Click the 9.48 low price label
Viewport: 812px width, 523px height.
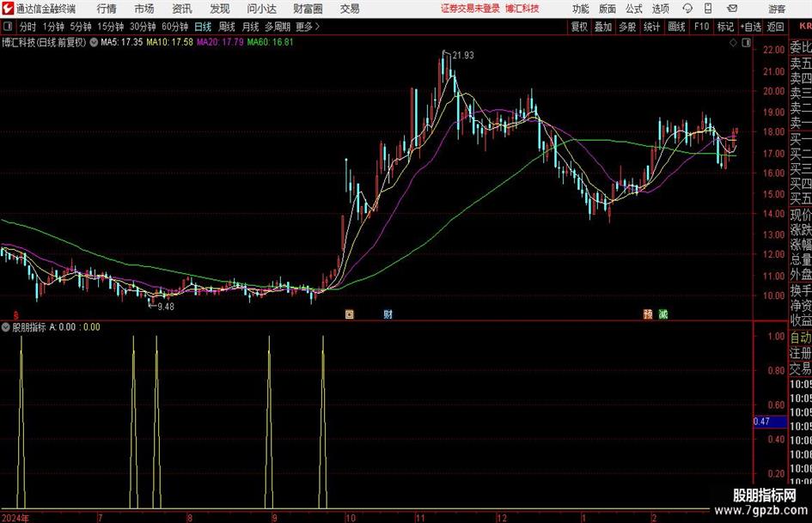coord(166,307)
